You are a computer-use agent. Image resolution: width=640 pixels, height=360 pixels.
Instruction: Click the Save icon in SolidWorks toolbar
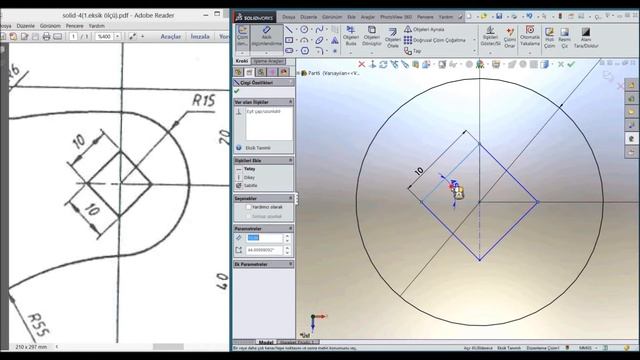[499, 16]
